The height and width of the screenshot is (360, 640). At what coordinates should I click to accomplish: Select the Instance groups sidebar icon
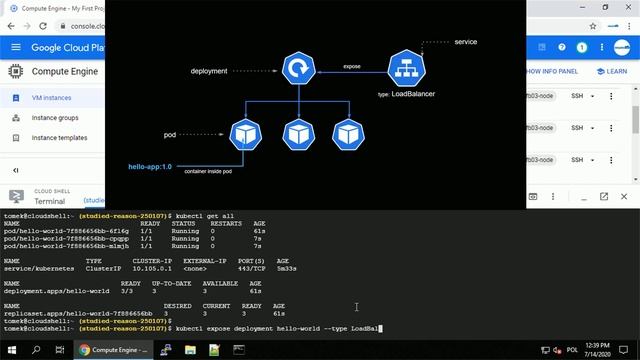[x=16, y=118]
